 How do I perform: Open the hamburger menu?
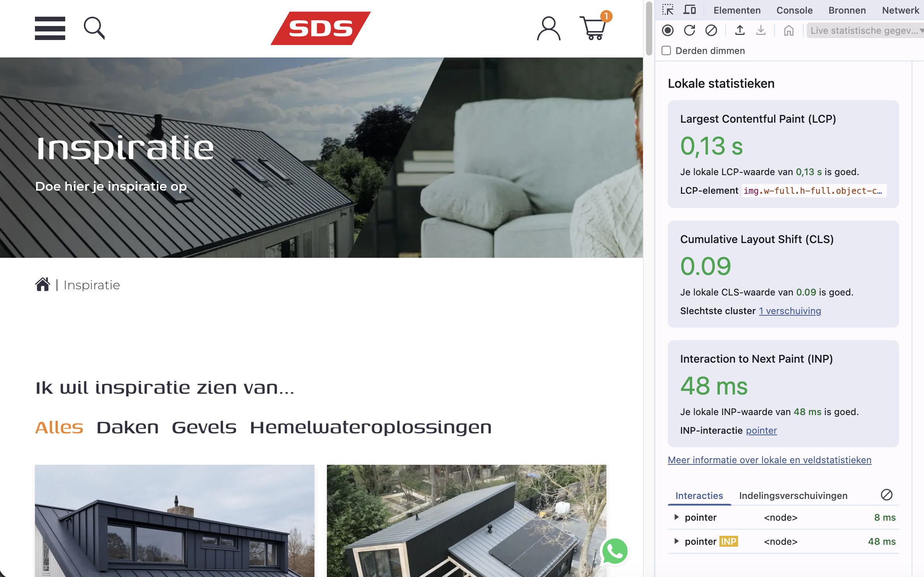[x=50, y=28]
